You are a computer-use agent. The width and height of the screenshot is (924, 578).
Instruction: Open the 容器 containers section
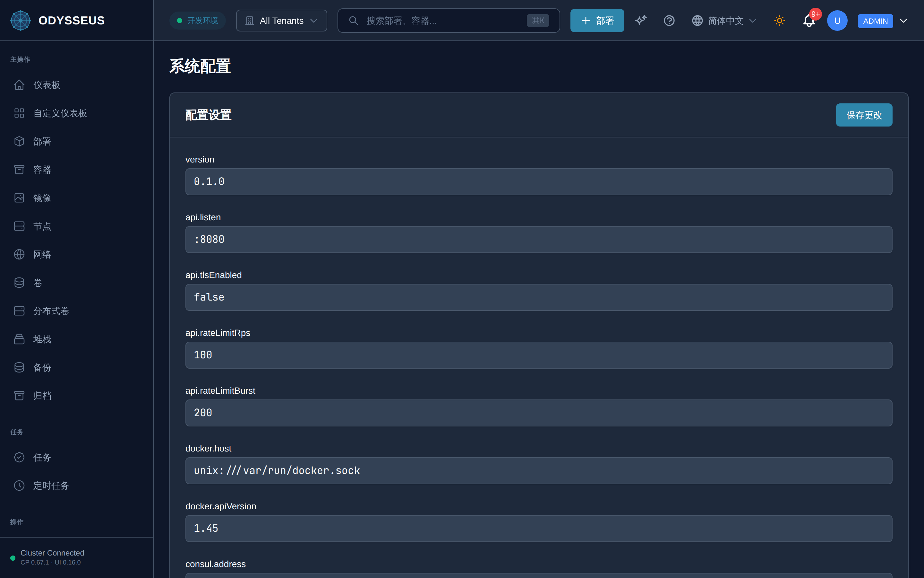(76, 170)
